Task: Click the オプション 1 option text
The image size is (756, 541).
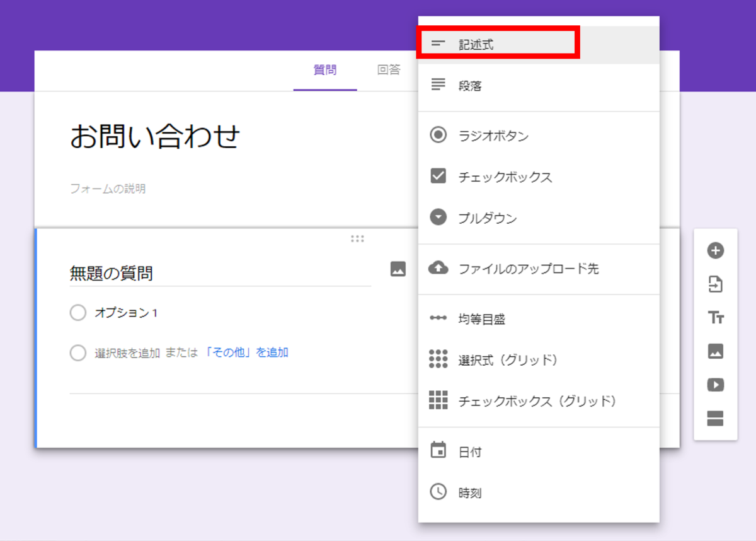Action: click(x=127, y=313)
